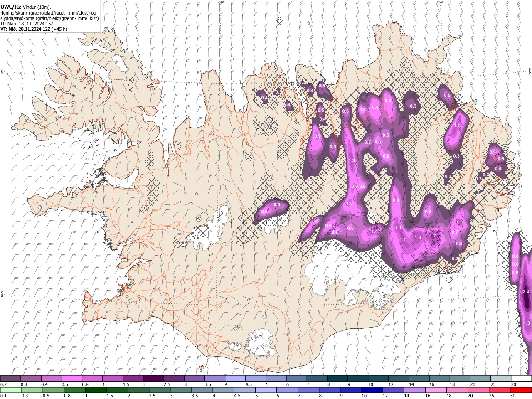The height and width of the screenshot is (399, 532).
Task: Click the lavender swatch labeled 4 in upper legend
Action: pos(235,379)
